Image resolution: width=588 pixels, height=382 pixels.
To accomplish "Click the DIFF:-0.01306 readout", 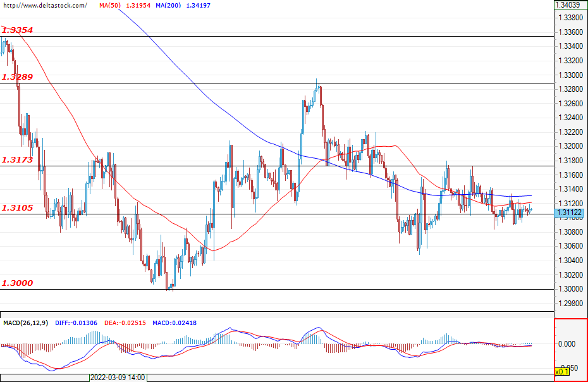I will [x=76, y=323].
